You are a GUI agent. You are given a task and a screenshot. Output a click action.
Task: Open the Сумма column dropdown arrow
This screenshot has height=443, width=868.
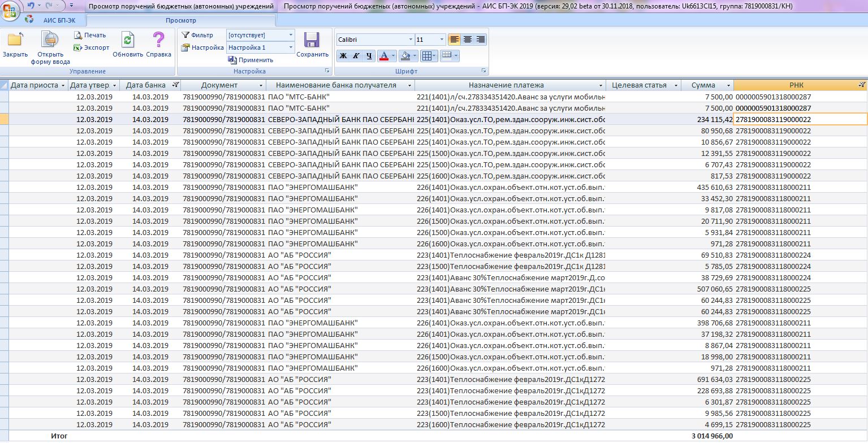click(727, 85)
